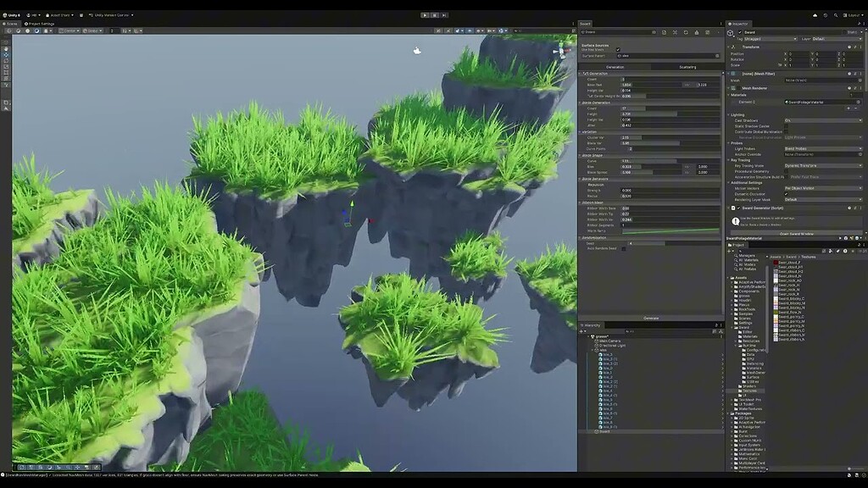Click the Project window search icon
This screenshot has height=488, width=868.
click(x=740, y=251)
